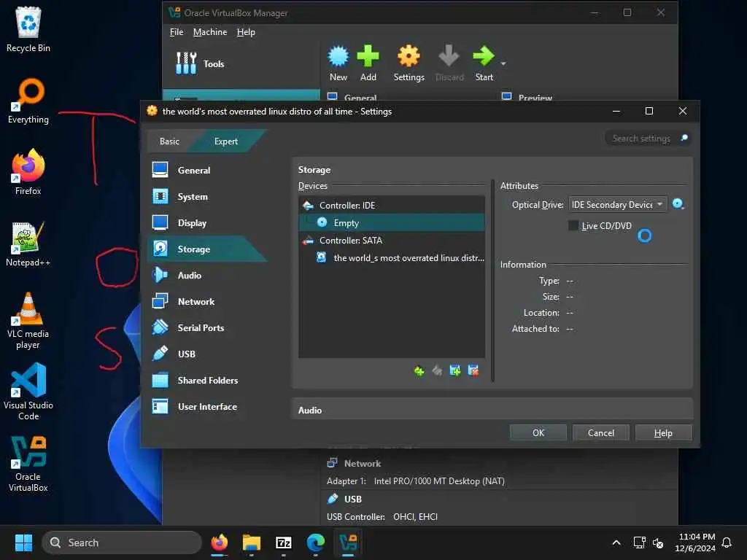The width and height of the screenshot is (747, 560).
Task: Show hidden icons in system tray
Action: tap(616, 542)
